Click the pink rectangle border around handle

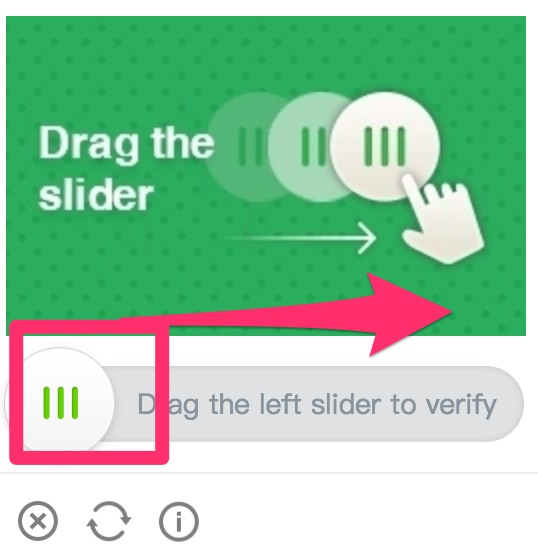pyautogui.click(x=89, y=392)
